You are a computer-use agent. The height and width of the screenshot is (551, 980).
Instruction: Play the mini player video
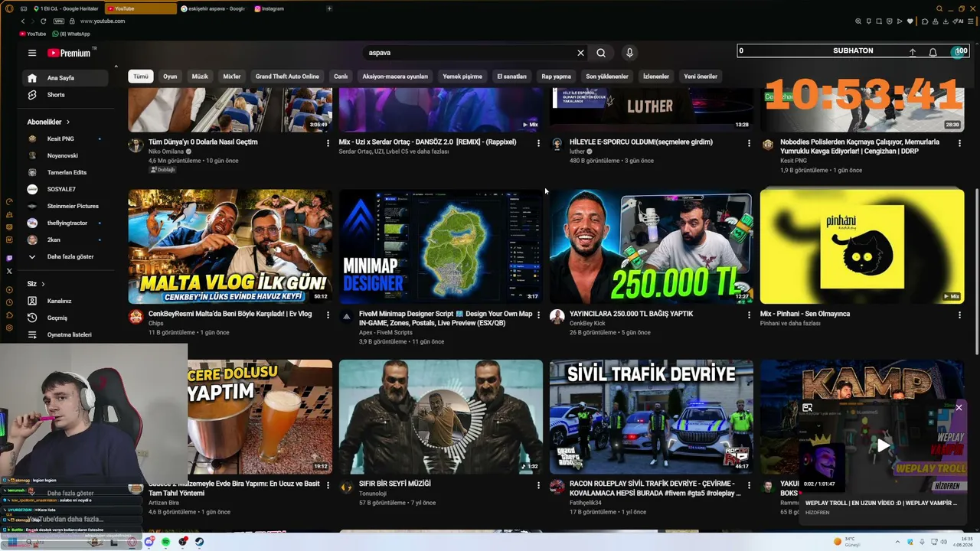pyautogui.click(x=884, y=445)
